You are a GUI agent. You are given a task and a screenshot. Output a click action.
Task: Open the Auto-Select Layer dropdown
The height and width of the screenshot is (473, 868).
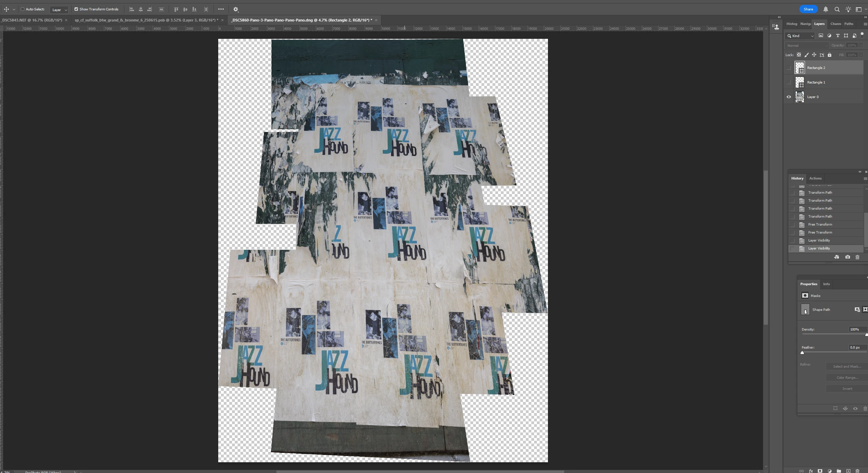(59, 10)
